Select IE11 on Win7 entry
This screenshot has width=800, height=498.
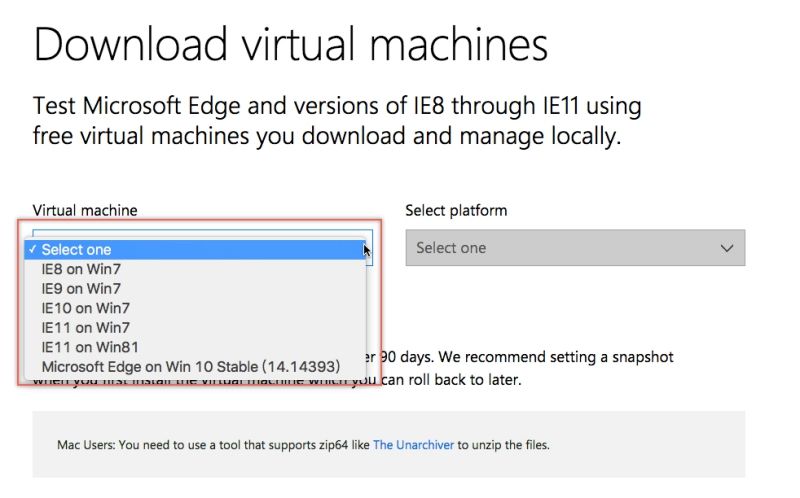[85, 327]
